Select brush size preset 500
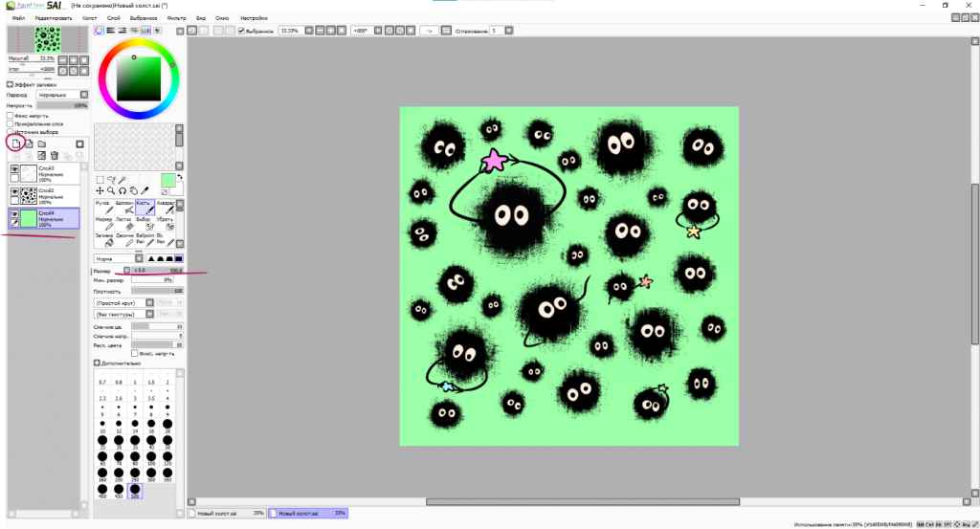Screen dimensions: 980x529 click(135, 491)
